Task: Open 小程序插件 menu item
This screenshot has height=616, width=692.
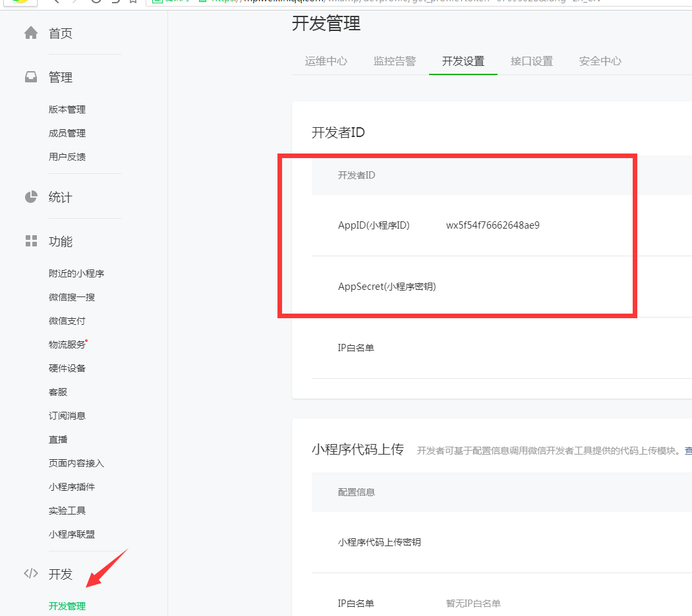Action: (x=72, y=487)
